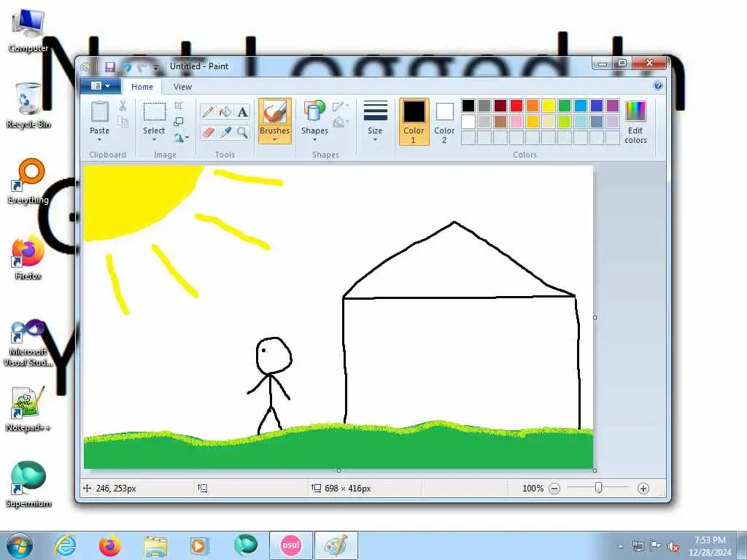Click the '100%' zoom level text
The height and width of the screenshot is (560, 747).
tap(533, 489)
